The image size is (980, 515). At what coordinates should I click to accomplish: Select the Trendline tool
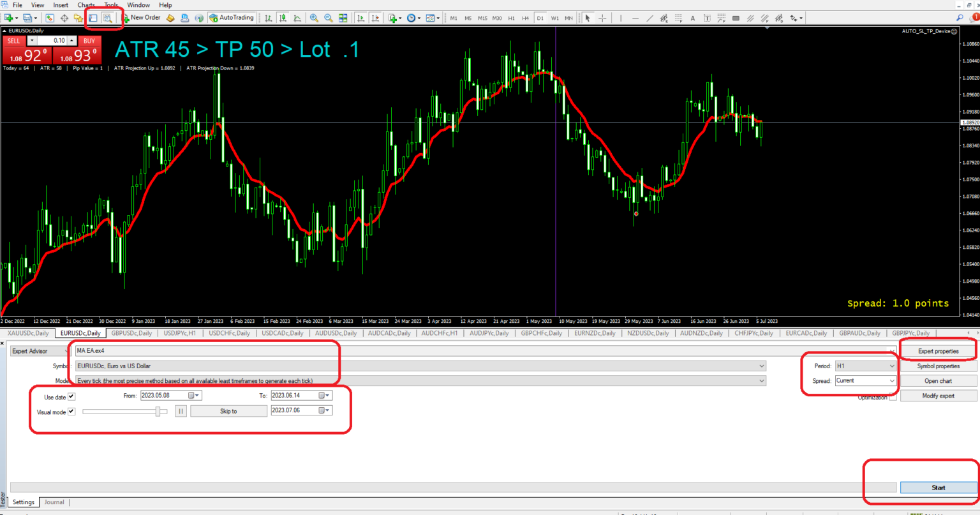[650, 18]
